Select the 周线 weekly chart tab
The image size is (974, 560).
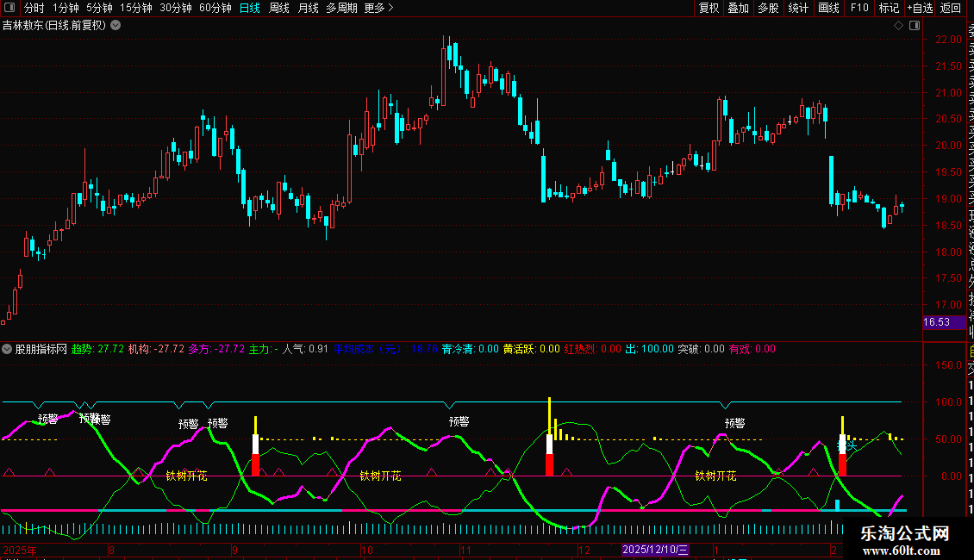point(279,8)
